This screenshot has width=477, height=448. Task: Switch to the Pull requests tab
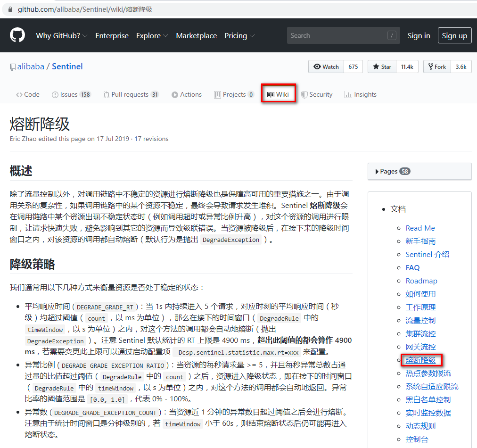click(131, 94)
